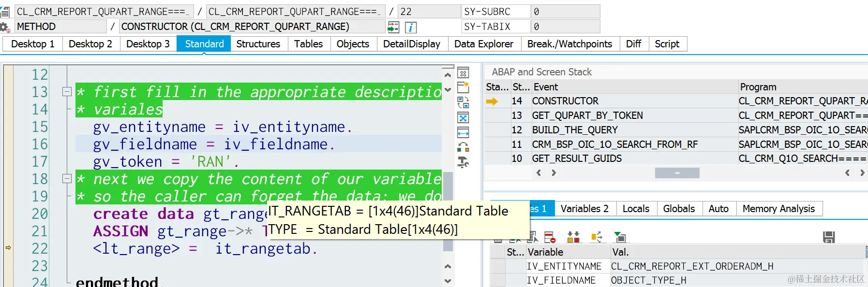
Task: Open the Desktop 3 tab
Action: pyautogui.click(x=148, y=44)
